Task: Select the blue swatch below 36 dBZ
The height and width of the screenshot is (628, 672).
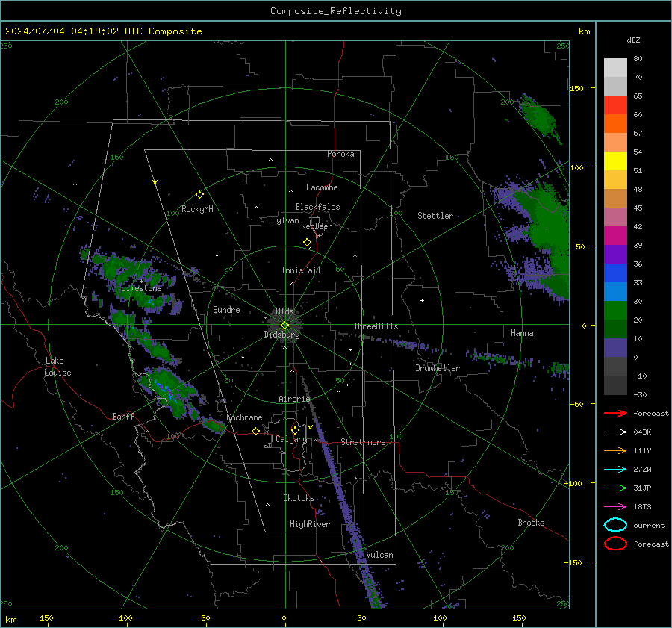Action: point(615,273)
